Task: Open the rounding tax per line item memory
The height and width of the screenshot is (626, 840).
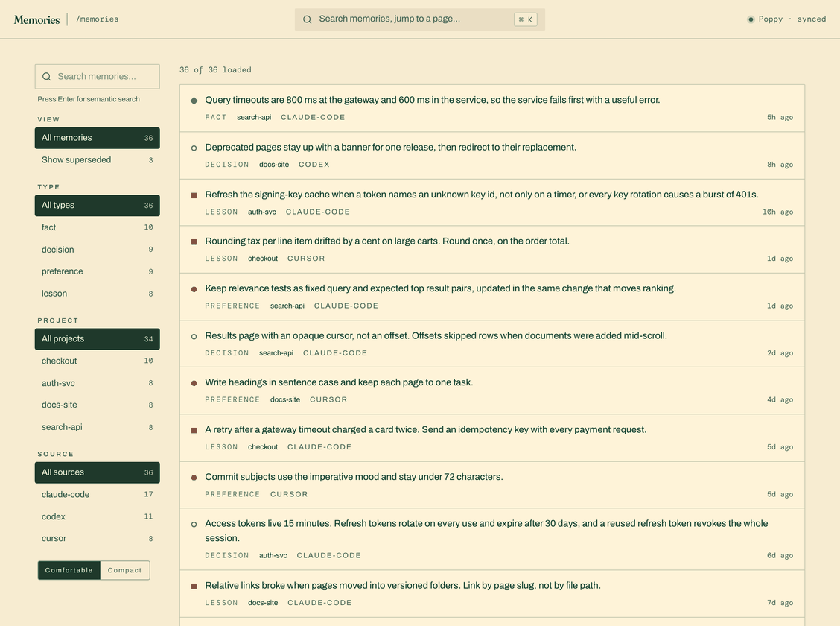Action: 491,250
